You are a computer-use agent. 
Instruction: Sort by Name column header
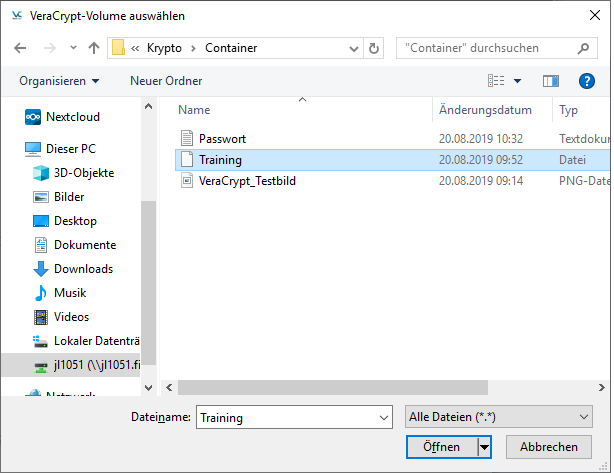pyautogui.click(x=194, y=110)
